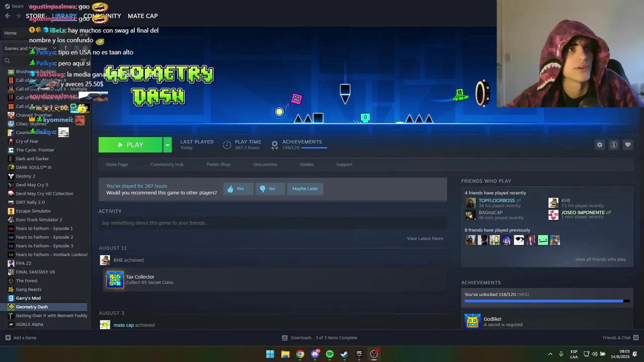Open Friends & Chat icon

pyautogui.click(x=636, y=337)
